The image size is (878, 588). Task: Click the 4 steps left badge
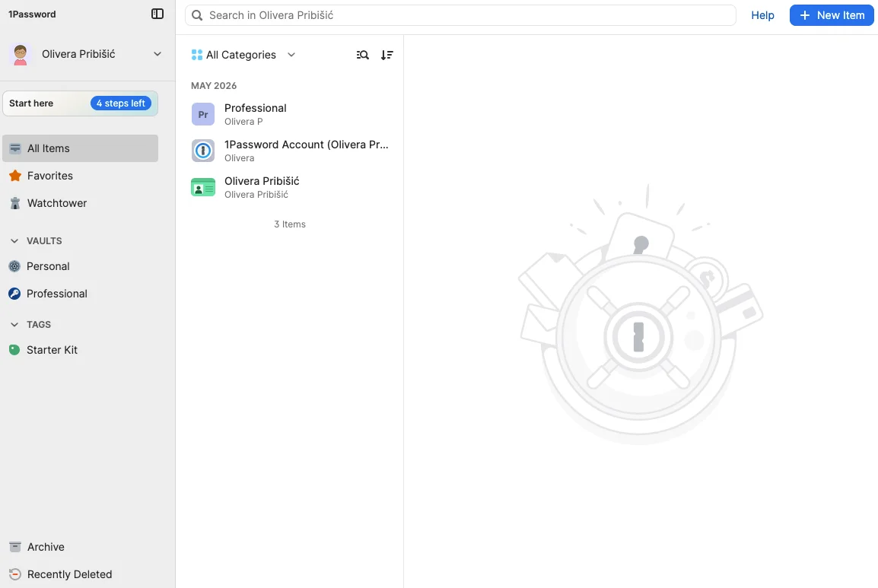(121, 103)
